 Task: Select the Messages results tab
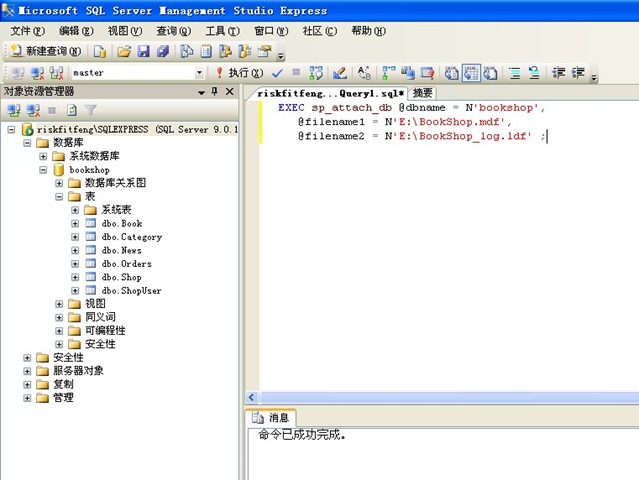point(271,418)
